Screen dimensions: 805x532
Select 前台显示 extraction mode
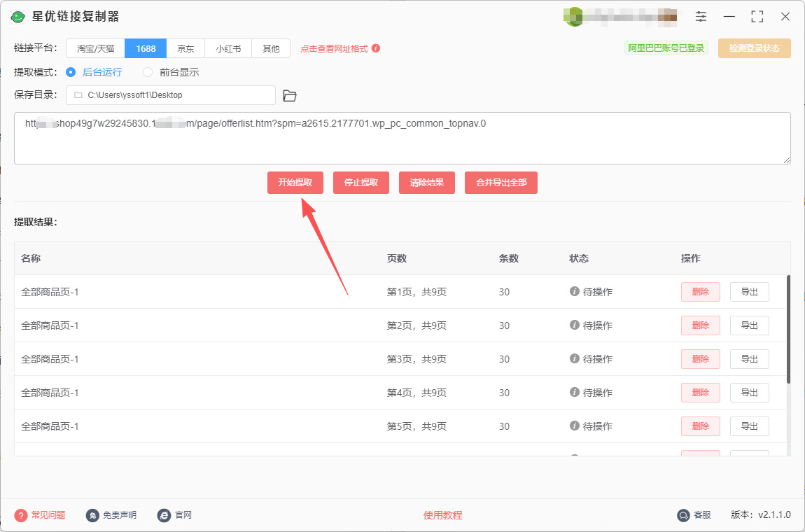(171, 72)
